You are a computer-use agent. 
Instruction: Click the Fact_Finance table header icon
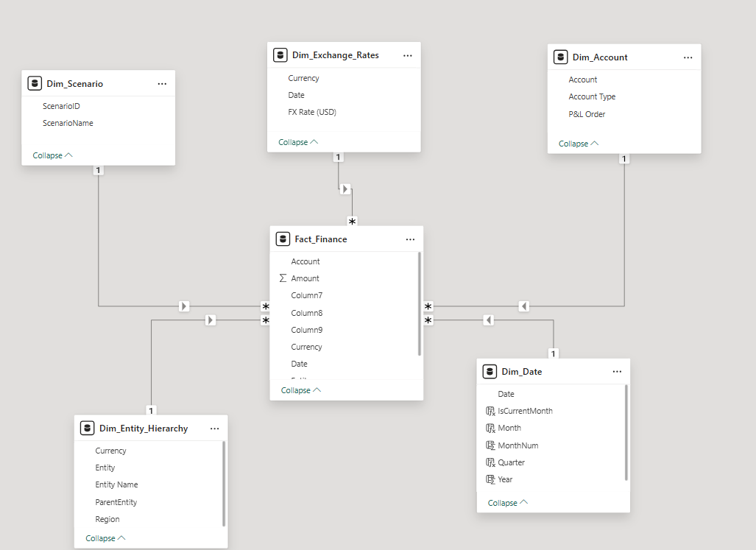(x=283, y=239)
